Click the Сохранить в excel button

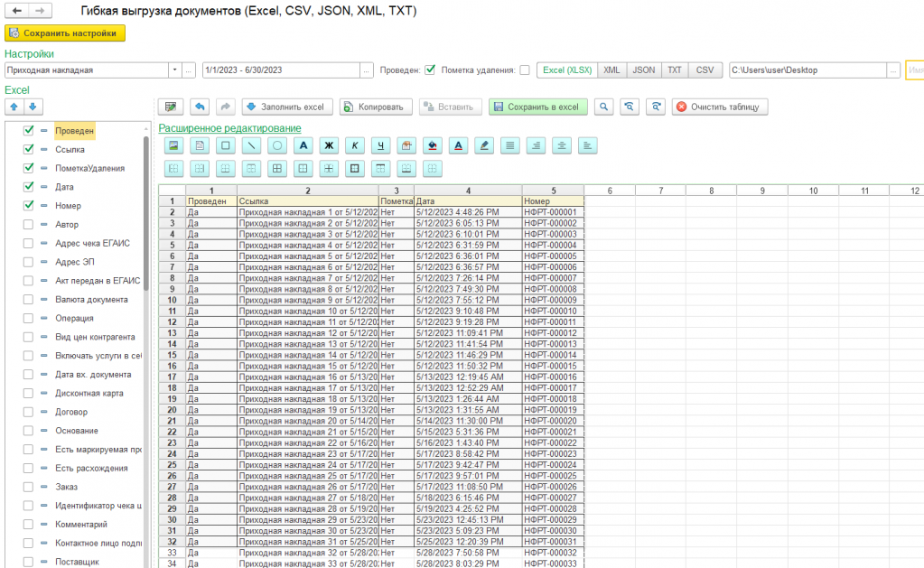coord(538,107)
